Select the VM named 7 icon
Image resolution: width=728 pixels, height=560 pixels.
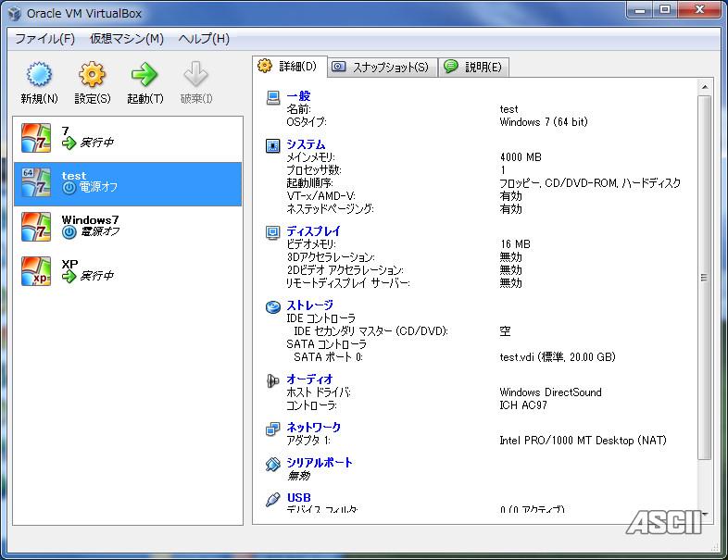coord(36,138)
